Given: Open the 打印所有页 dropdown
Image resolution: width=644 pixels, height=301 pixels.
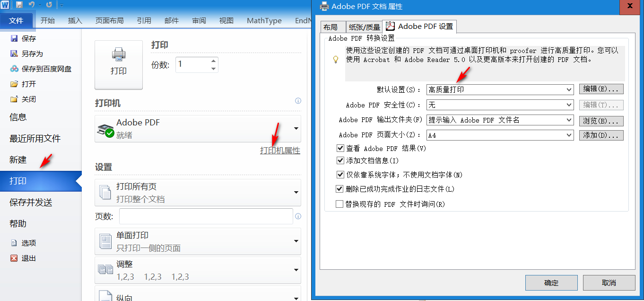Looking at the screenshot, I should pos(198,192).
